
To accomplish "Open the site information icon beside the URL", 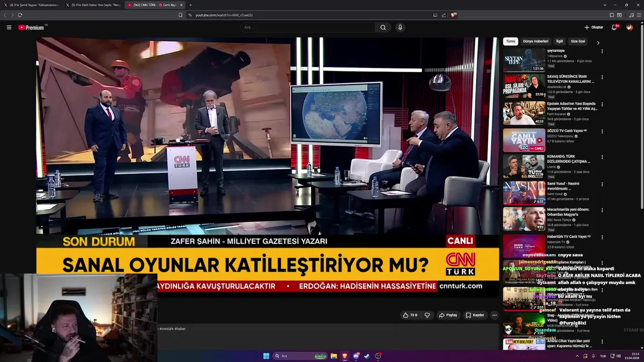I will click(x=190, y=15).
